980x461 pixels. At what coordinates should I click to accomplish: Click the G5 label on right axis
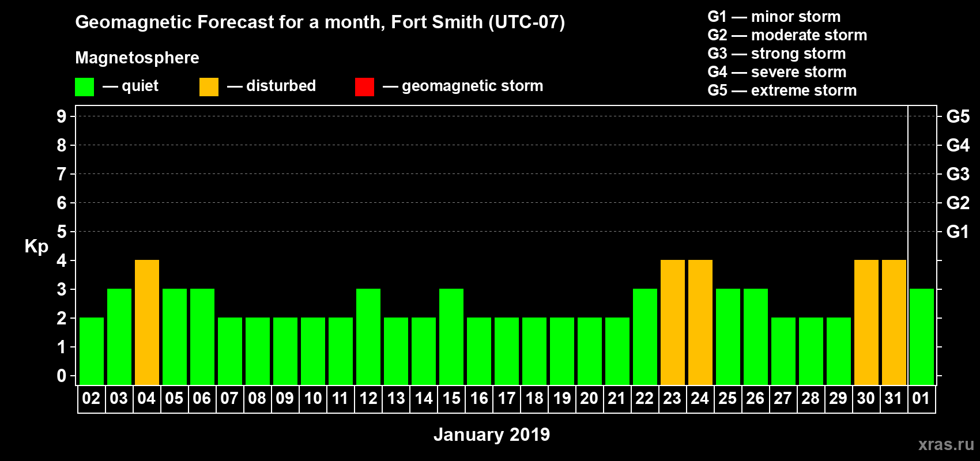(958, 116)
